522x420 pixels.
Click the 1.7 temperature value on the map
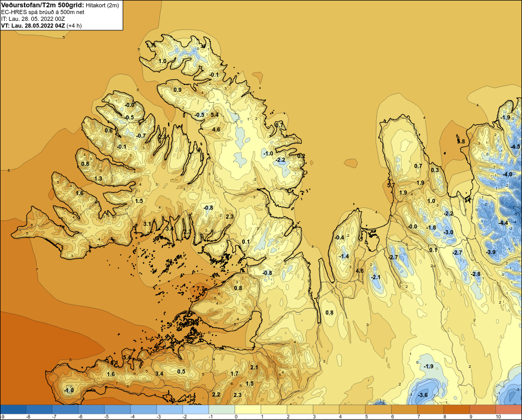pos(234,374)
